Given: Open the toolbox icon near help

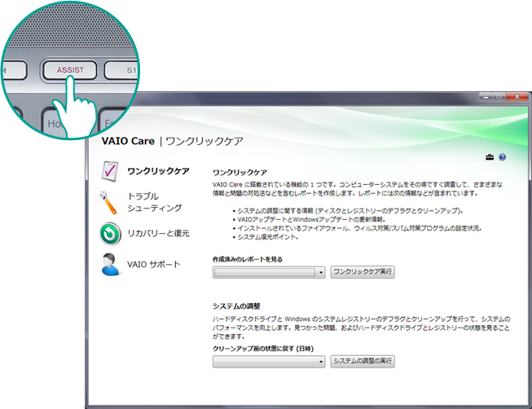Looking at the screenshot, I should click(x=490, y=157).
